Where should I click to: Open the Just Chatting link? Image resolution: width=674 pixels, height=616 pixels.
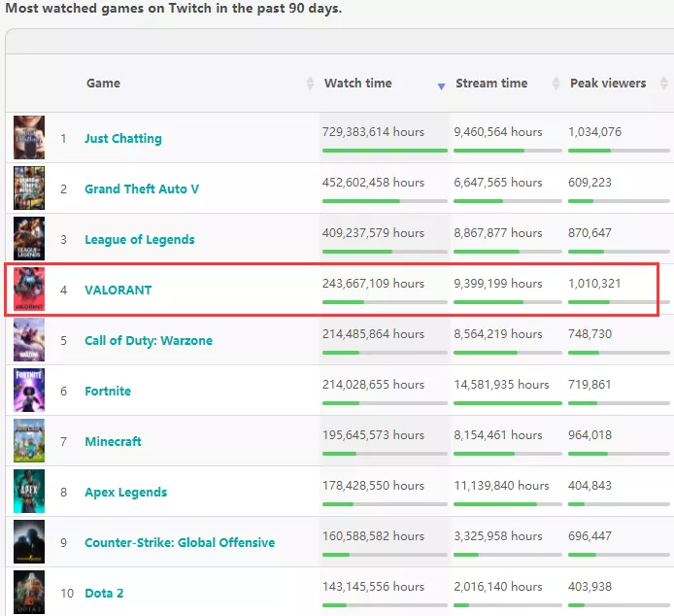[x=123, y=139]
